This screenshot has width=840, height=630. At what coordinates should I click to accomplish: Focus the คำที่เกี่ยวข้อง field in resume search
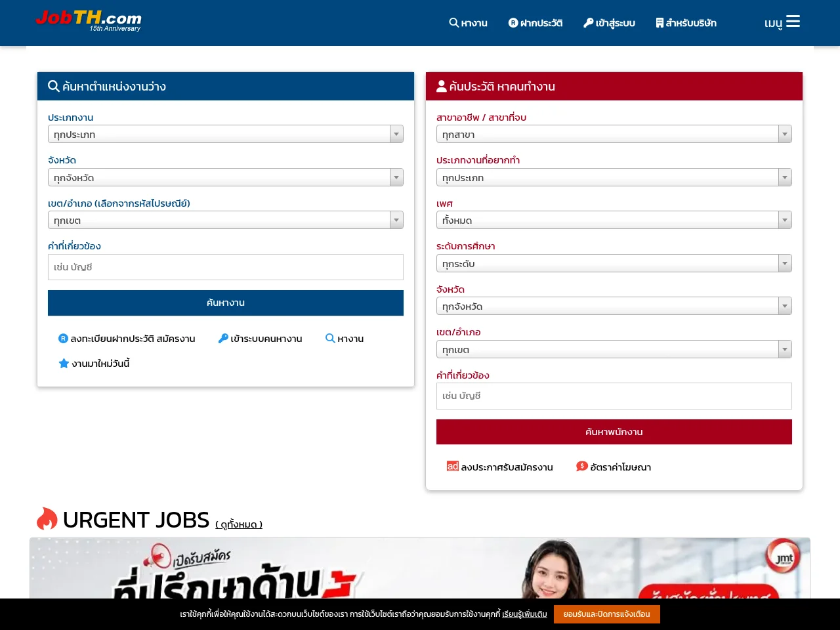[x=614, y=396]
